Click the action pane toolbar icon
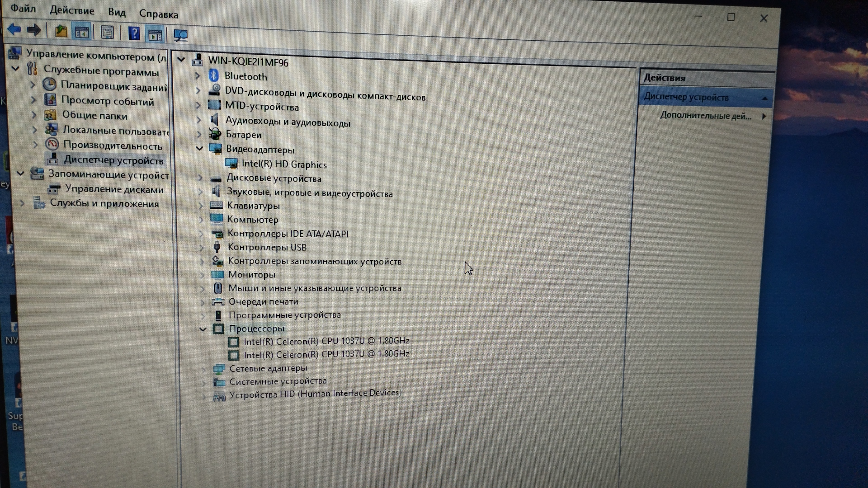The width and height of the screenshot is (868, 488). [155, 35]
